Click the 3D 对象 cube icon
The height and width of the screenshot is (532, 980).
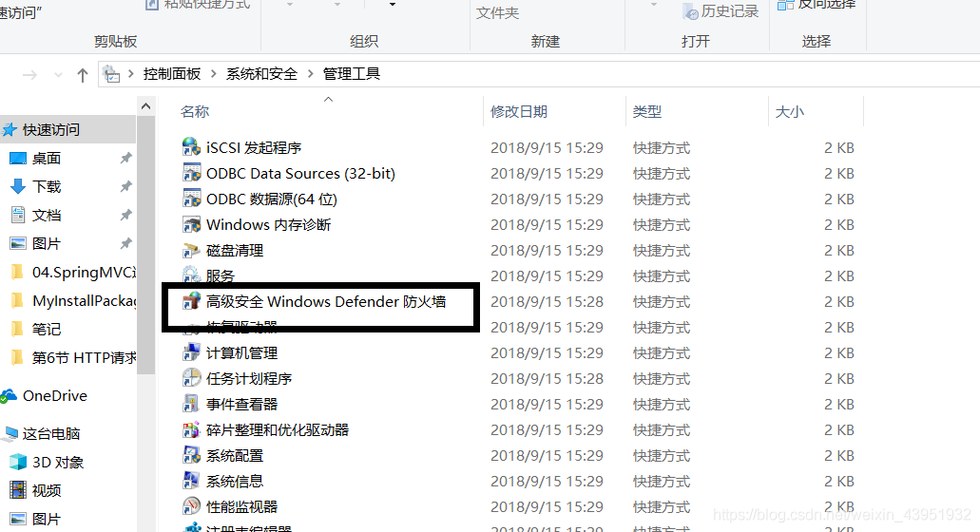point(18,462)
